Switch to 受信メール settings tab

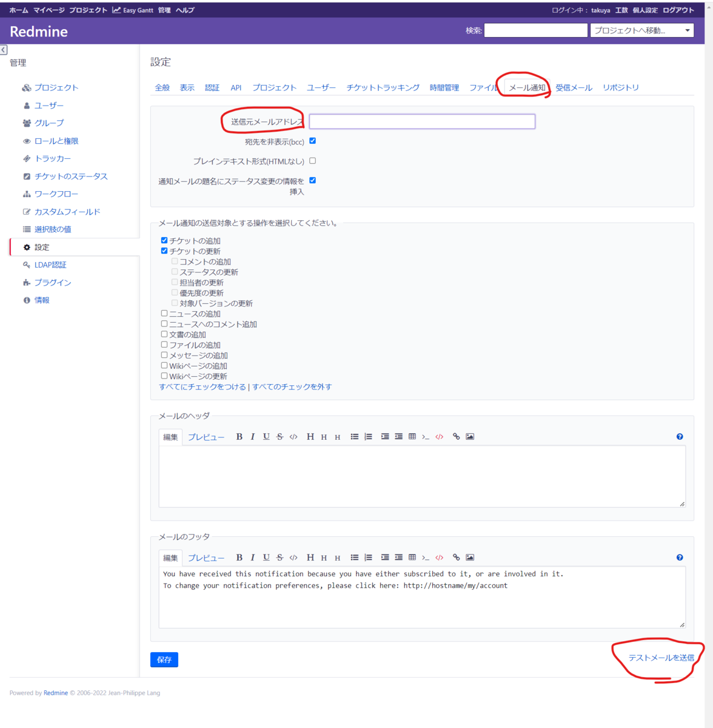coord(574,88)
